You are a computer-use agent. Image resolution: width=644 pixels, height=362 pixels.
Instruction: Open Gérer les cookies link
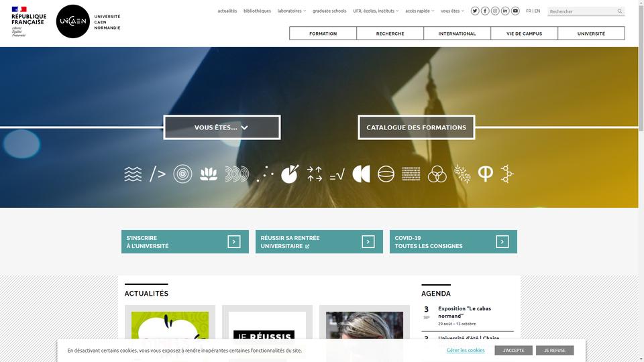[x=466, y=350]
